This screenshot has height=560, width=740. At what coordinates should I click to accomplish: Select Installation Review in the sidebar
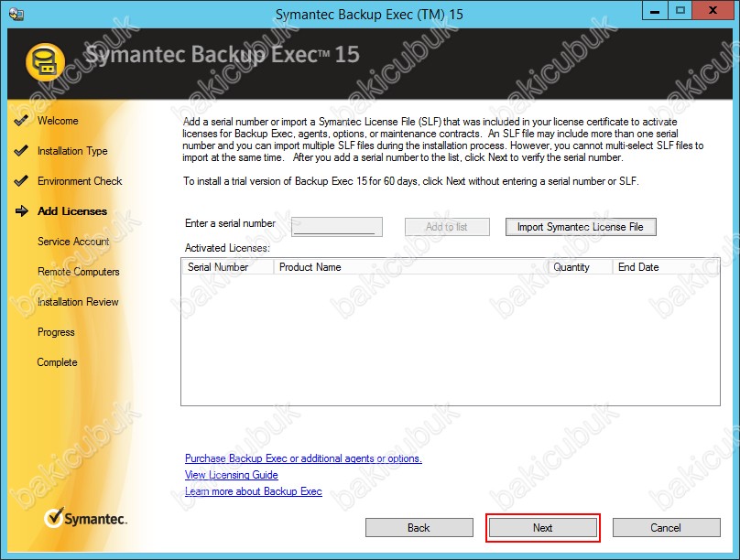[78, 302]
